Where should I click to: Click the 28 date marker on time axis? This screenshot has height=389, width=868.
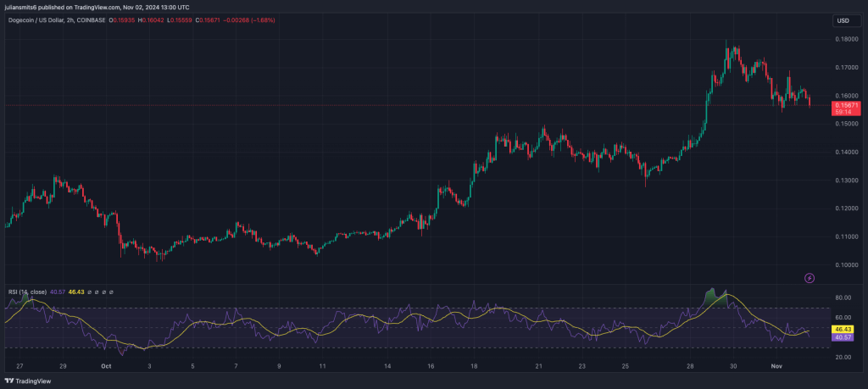click(x=691, y=367)
